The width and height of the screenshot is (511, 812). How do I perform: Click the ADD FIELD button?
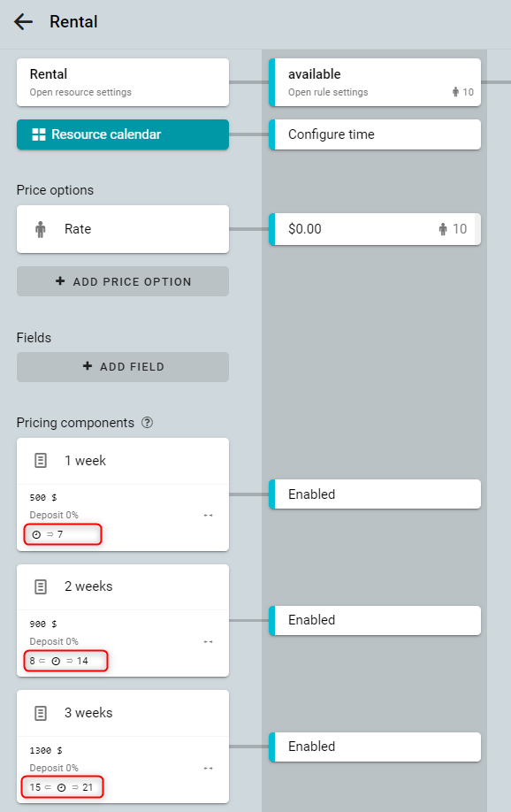(x=123, y=367)
